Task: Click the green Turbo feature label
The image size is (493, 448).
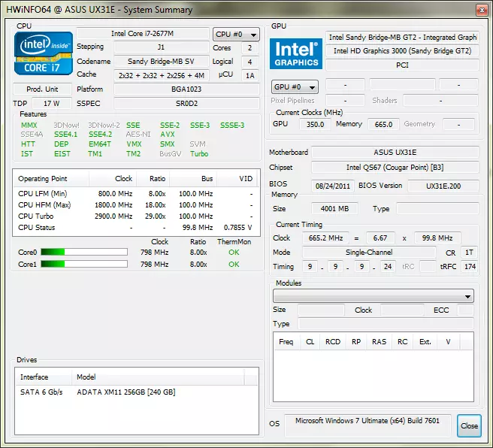Action: pyautogui.click(x=199, y=154)
